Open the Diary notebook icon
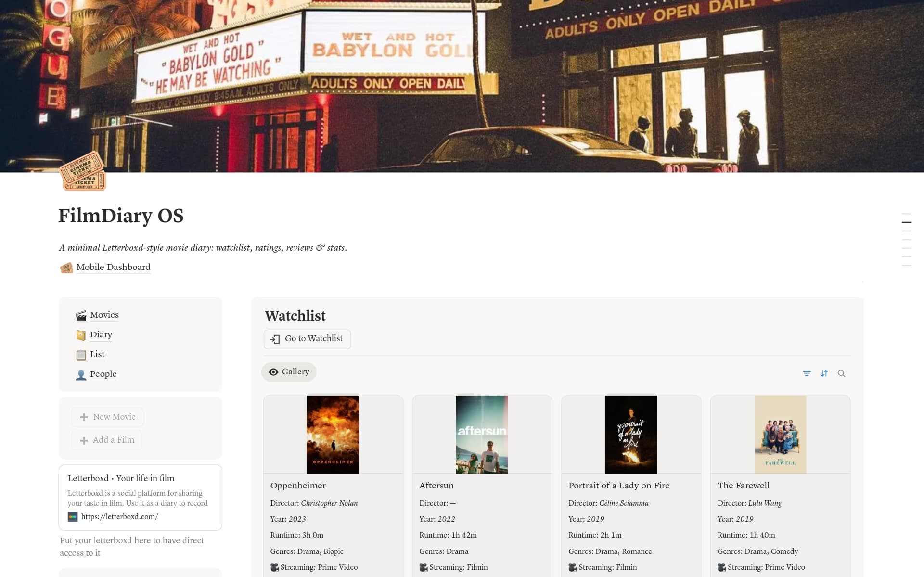 coord(81,335)
